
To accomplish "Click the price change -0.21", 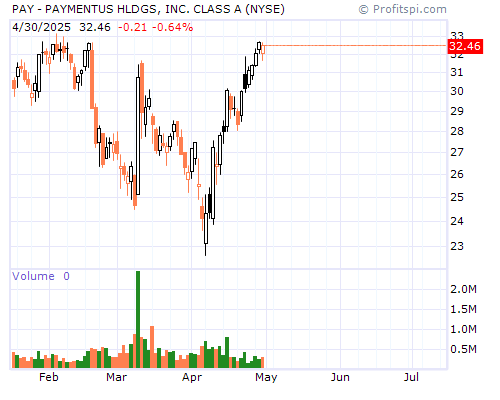I will (132, 27).
